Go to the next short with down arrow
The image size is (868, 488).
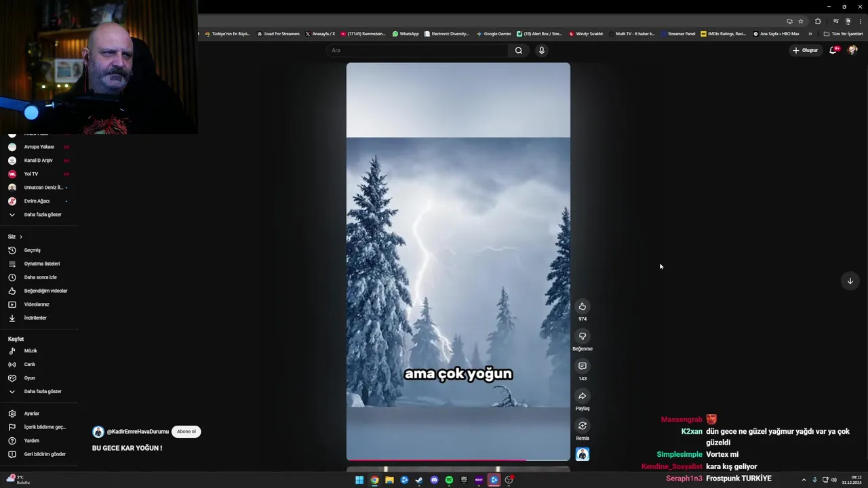click(850, 281)
